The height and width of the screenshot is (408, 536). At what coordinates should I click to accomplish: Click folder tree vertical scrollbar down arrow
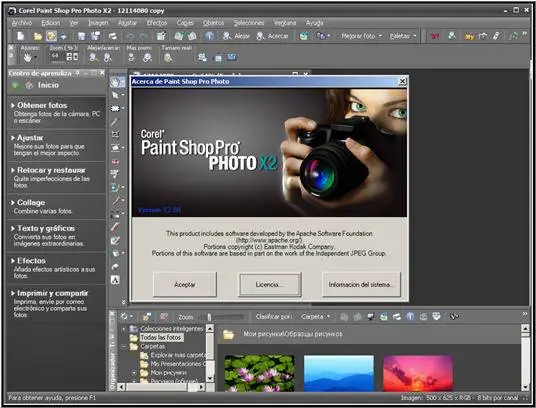pyautogui.click(x=210, y=379)
